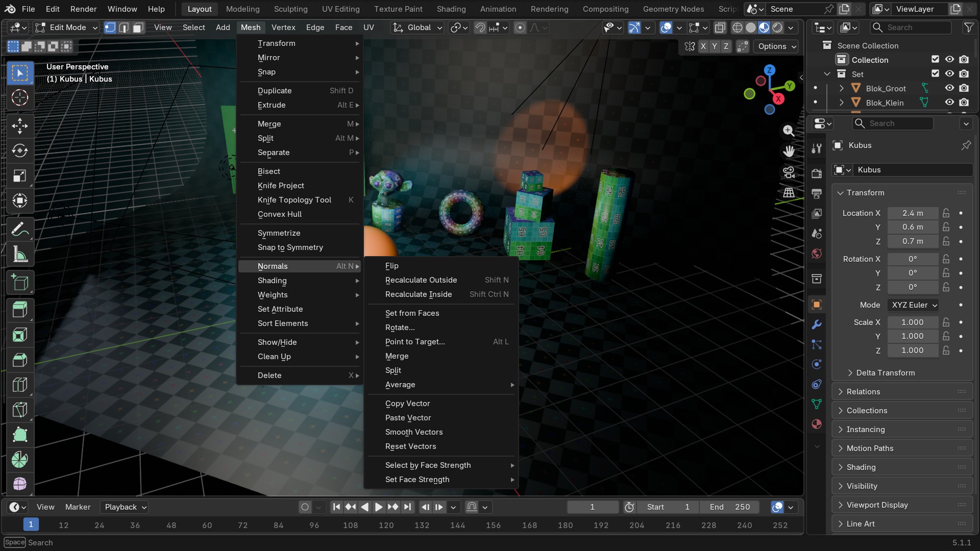Viewport: 980px width, 551px height.
Task: Open the Material properties tab icon
Action: coord(817,424)
